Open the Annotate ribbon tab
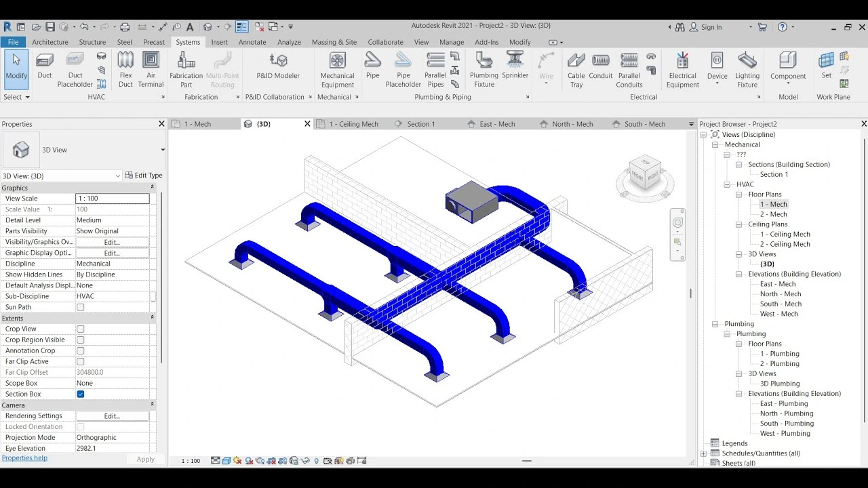This screenshot has width=868, height=488. pyautogui.click(x=252, y=42)
